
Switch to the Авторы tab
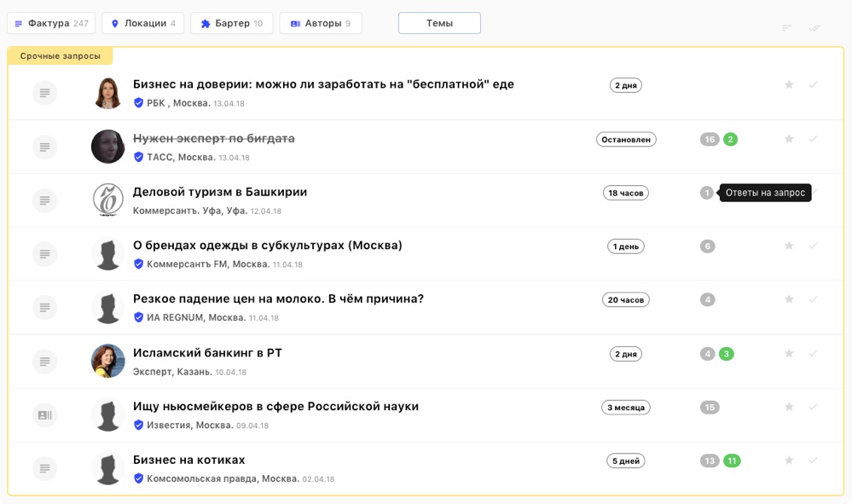[x=321, y=23]
